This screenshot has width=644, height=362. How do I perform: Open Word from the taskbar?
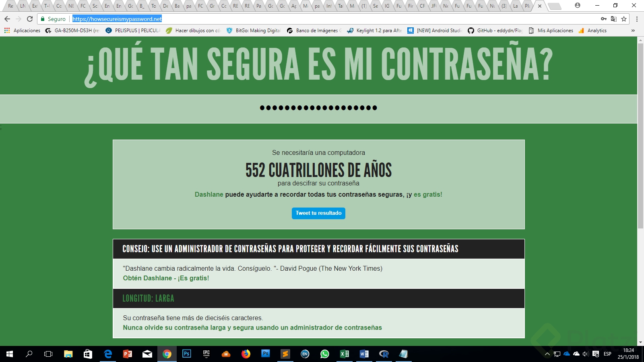[364, 354]
